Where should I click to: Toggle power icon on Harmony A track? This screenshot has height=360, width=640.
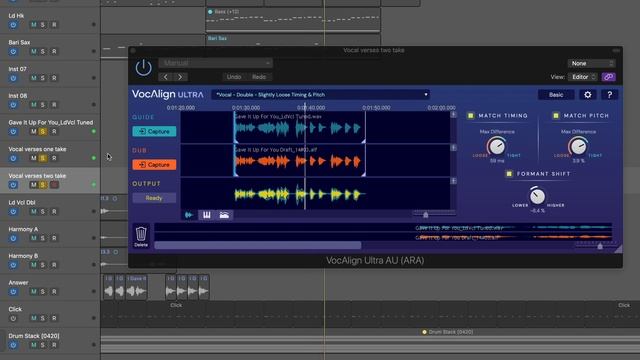coord(13,238)
